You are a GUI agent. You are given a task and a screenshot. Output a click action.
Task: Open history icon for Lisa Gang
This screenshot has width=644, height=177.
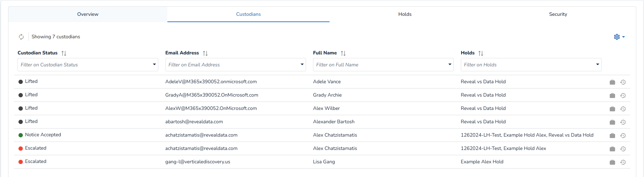pyautogui.click(x=623, y=162)
